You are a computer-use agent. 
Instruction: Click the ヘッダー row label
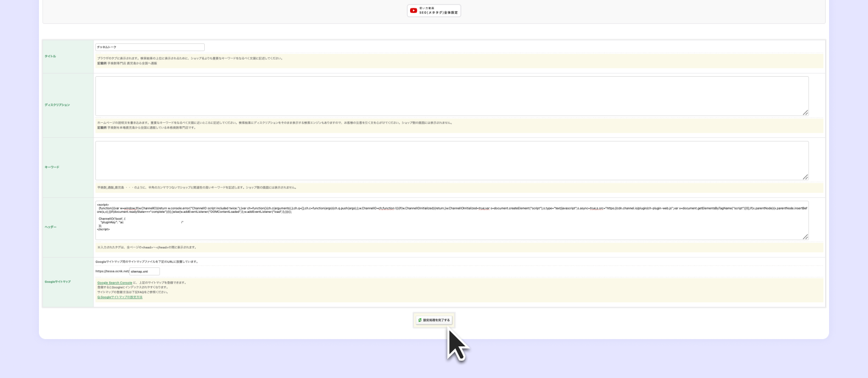[51, 227]
